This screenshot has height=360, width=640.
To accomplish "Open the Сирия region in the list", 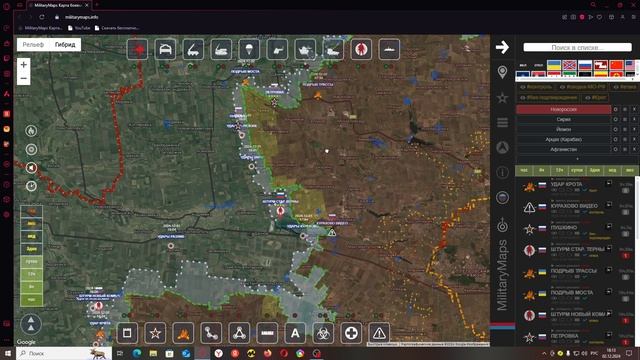I will [x=563, y=119].
